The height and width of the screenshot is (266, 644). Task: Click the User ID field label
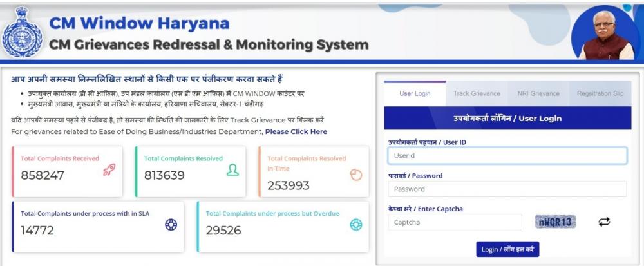pyautogui.click(x=427, y=142)
